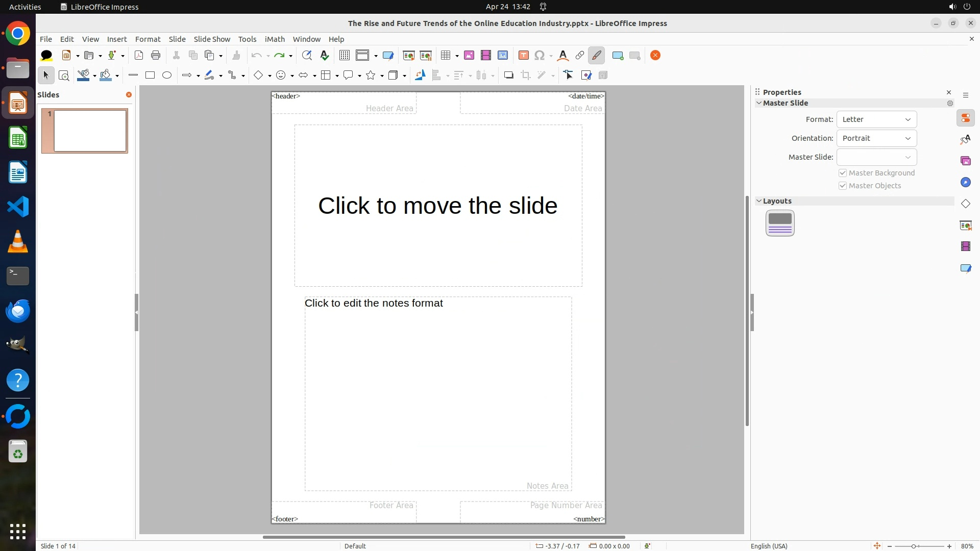Click the Insert Table icon

[x=446, y=56]
